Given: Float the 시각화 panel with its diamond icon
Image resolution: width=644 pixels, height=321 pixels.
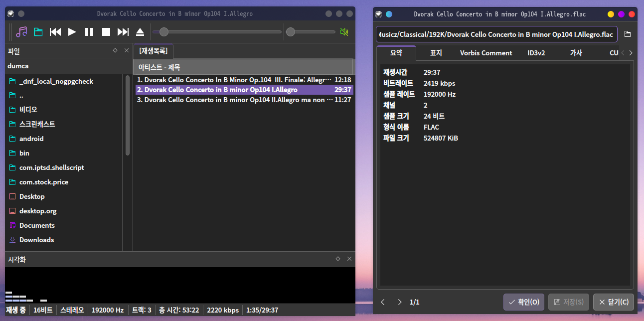Looking at the screenshot, I should (x=338, y=259).
